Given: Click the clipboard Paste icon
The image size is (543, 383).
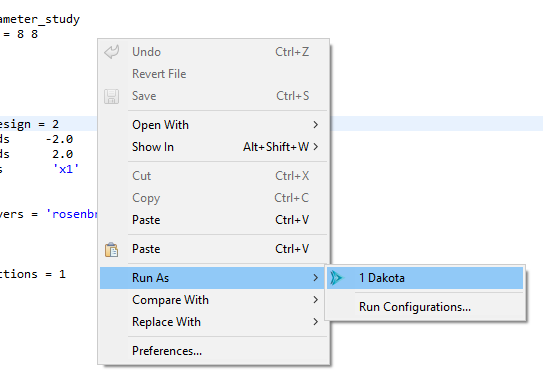Looking at the screenshot, I should 112,249.
